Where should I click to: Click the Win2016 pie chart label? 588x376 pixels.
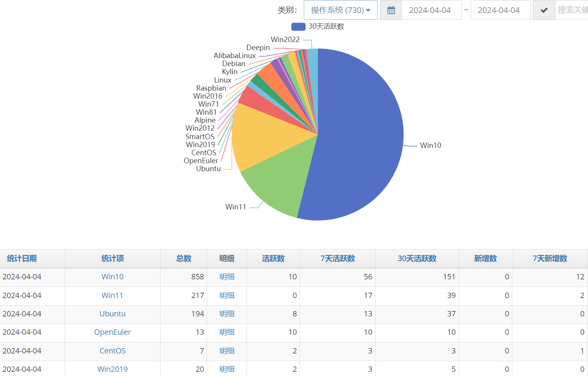207,96
